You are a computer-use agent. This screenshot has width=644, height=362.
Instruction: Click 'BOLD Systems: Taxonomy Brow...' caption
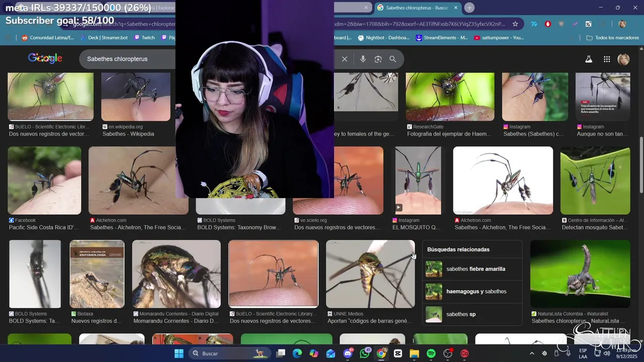click(239, 228)
